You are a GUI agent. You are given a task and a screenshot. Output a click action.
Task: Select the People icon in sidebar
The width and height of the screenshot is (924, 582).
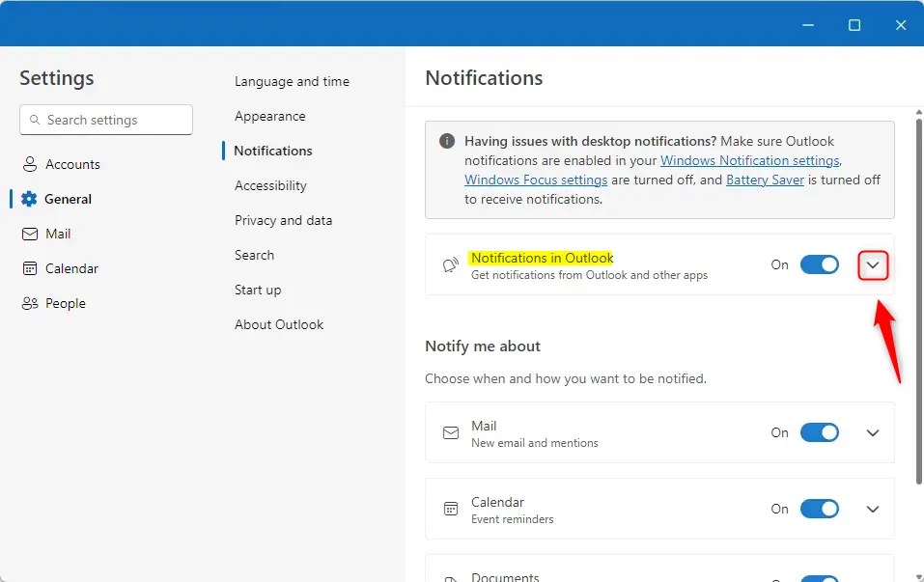click(28, 303)
